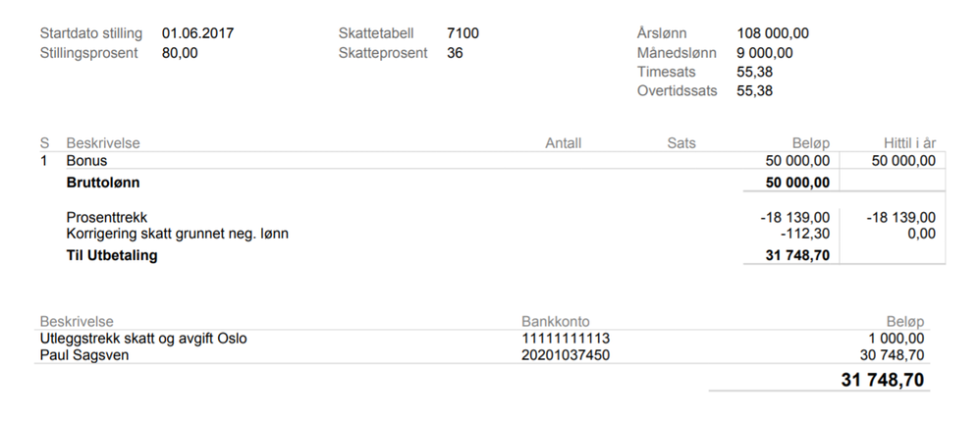Click the Paul Sagsven recipient row
The width and height of the screenshot is (980, 423).
point(84,355)
